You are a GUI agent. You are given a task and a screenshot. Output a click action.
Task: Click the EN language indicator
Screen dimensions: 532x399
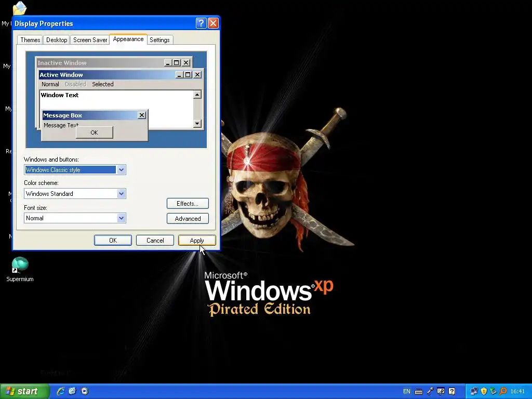coord(406,391)
